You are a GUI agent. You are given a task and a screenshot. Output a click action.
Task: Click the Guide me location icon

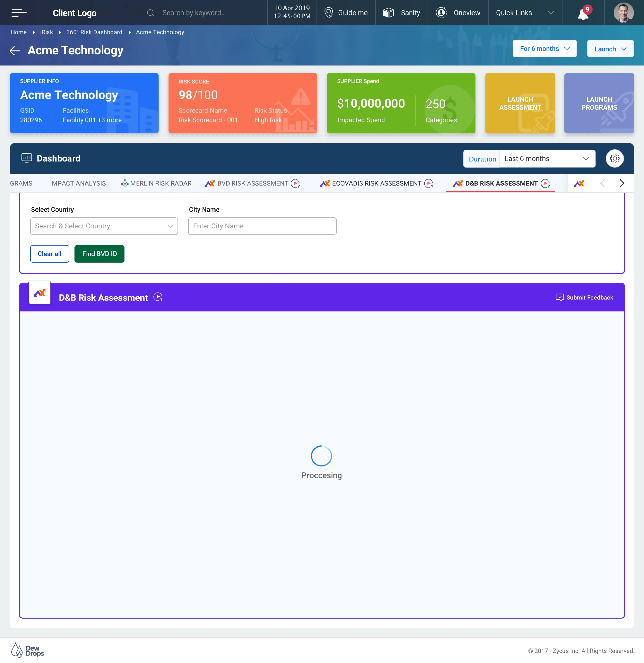click(x=328, y=12)
